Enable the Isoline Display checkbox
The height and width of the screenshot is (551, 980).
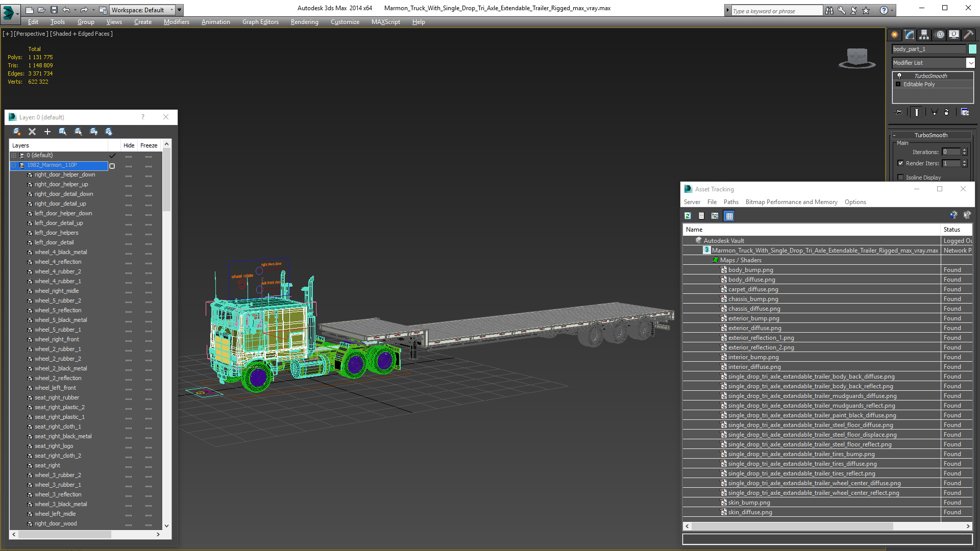click(x=900, y=178)
